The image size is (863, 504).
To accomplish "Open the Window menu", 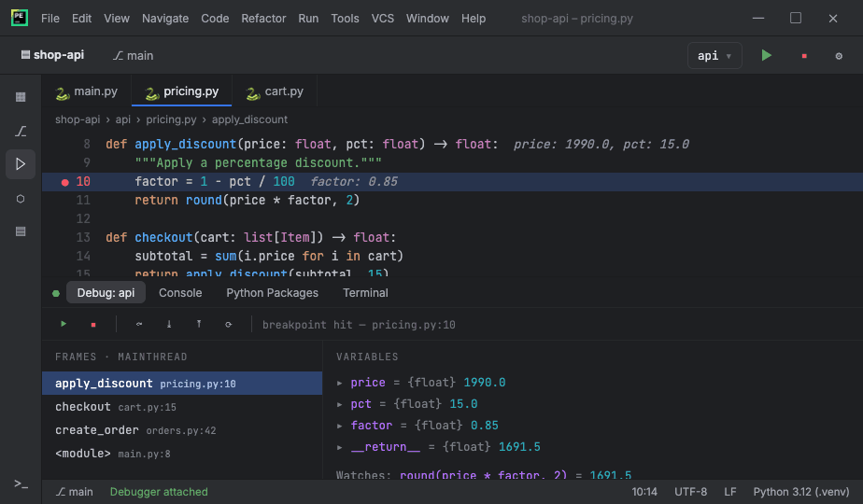I will point(428,18).
